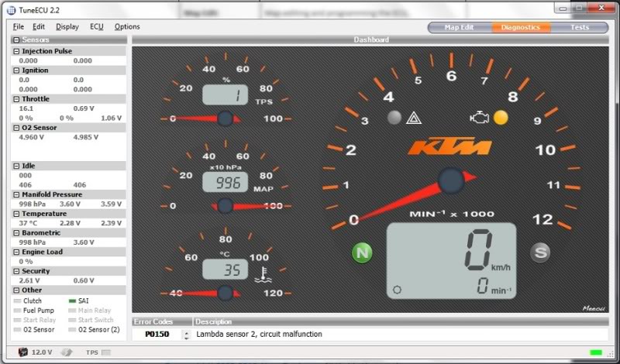Collapse the Engine Load section
Screen dimensions: 620x364
pyautogui.click(x=16, y=252)
